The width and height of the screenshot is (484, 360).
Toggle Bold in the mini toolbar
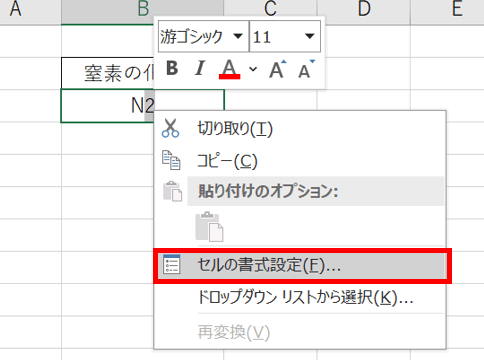[172, 69]
